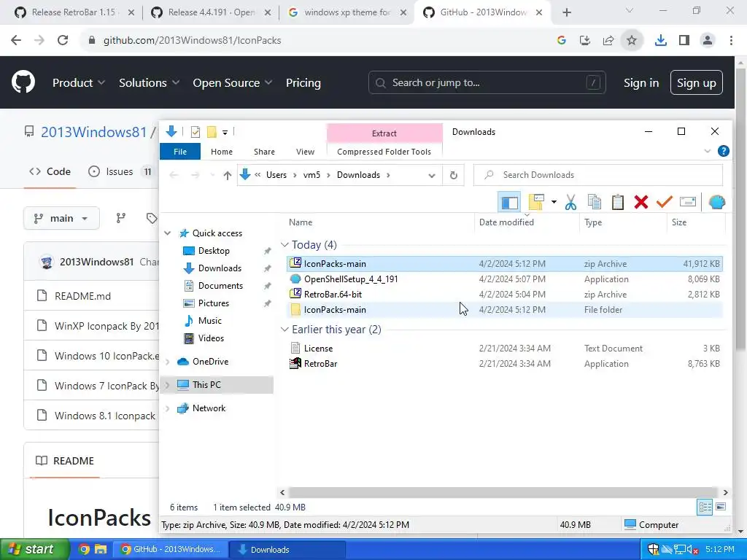Open the File ribbon tab
The width and height of the screenshot is (747, 560).
pos(180,152)
